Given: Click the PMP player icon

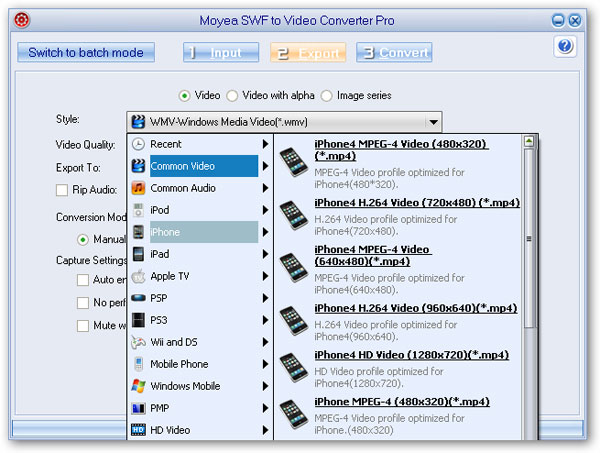Looking at the screenshot, I should 138,408.
